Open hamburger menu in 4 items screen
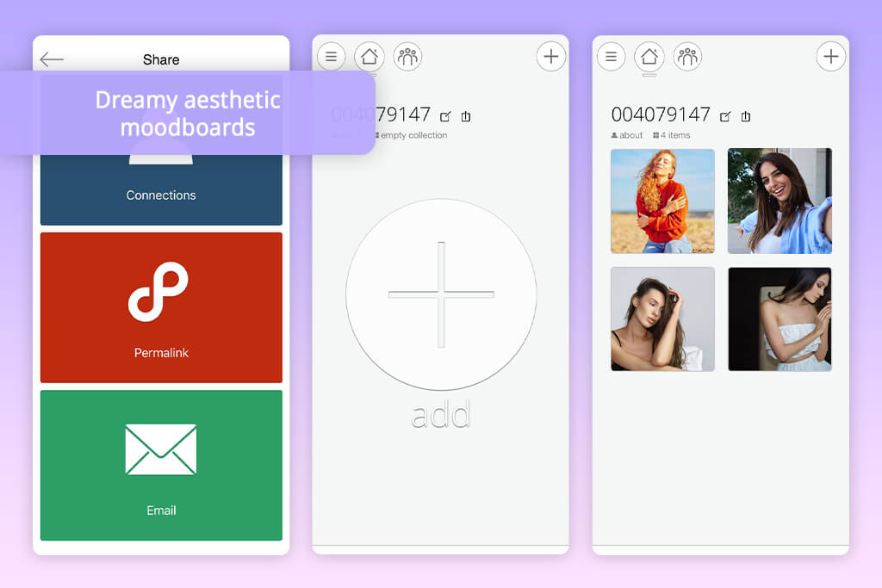Viewport: 882px width, 588px height. [612, 57]
